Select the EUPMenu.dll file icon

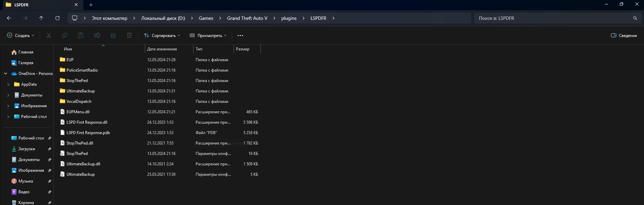point(63,112)
